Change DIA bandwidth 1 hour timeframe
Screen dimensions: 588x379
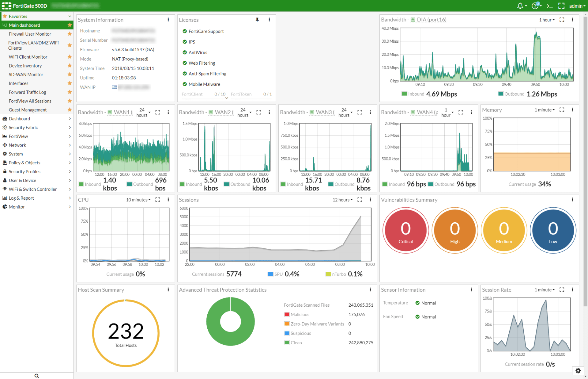547,20
